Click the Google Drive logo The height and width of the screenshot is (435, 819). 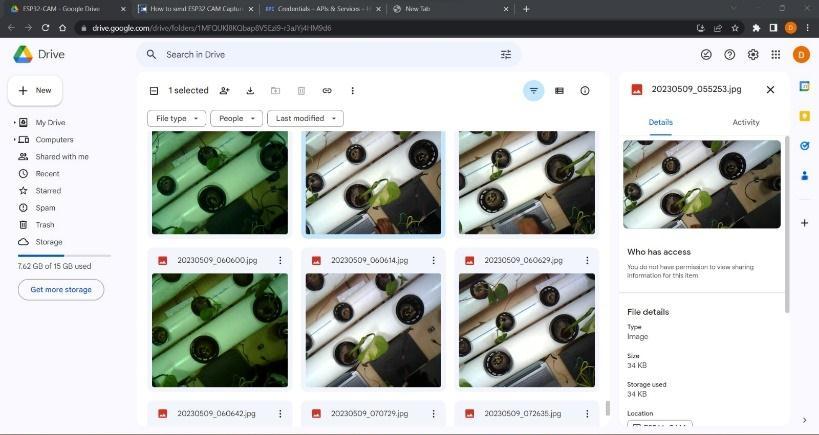click(x=23, y=54)
